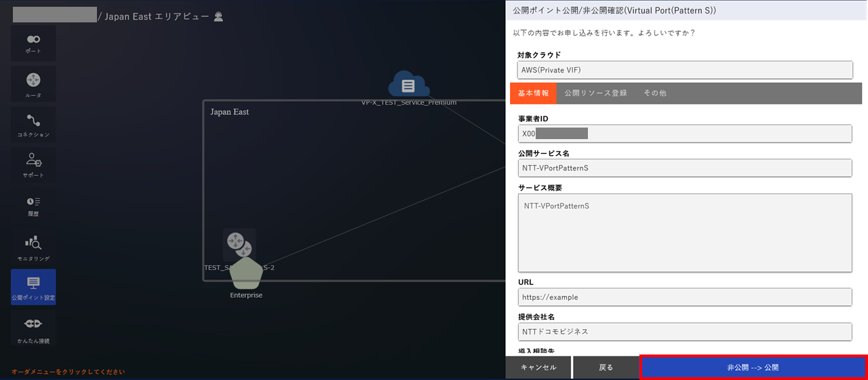Switch to the 公開リソース登録 tab
Screen dimensions: 868x380
(595, 93)
